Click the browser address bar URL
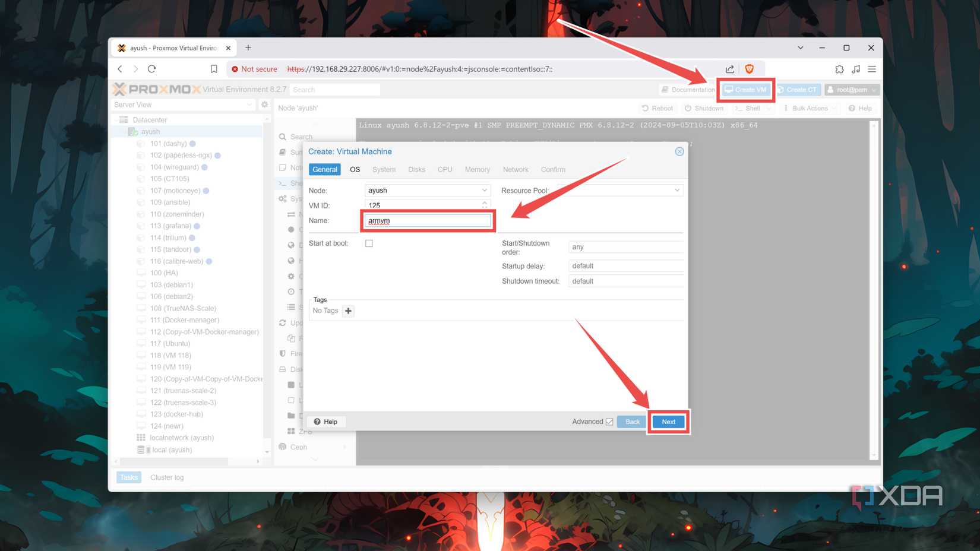This screenshot has height=551, width=980. 419,69
